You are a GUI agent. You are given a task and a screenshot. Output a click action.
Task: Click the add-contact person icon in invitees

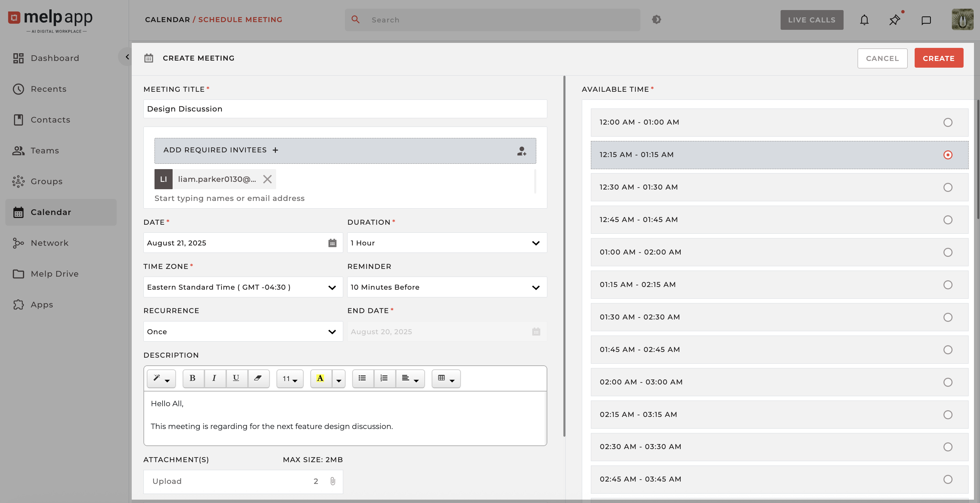[x=521, y=151]
